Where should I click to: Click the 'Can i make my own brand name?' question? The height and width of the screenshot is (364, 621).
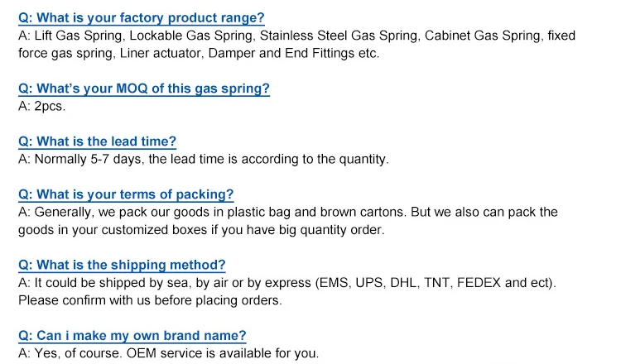pyautogui.click(x=132, y=336)
